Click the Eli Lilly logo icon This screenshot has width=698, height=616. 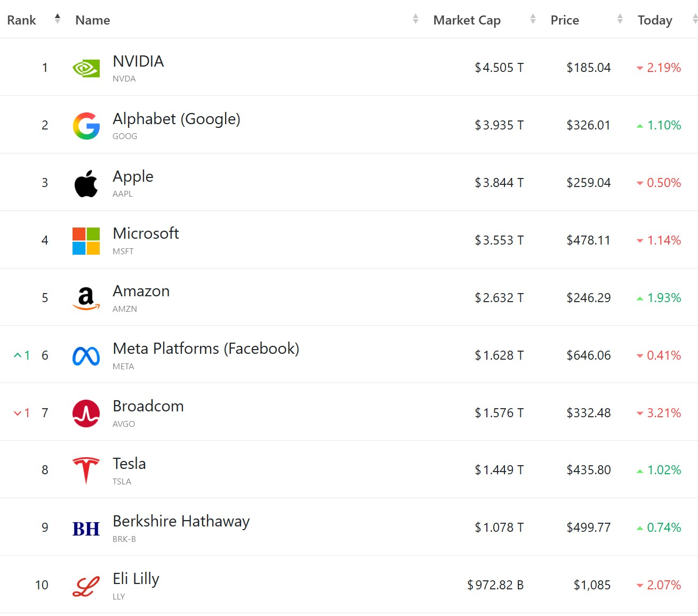(x=86, y=586)
